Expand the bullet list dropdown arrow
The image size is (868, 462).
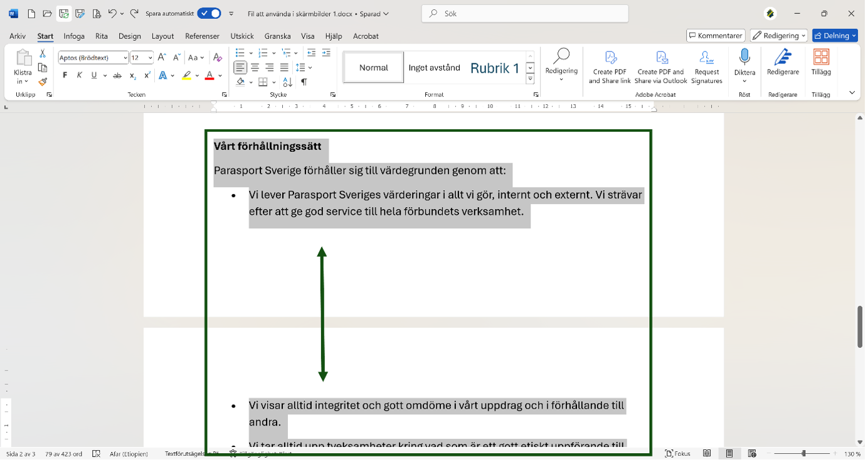[251, 53]
